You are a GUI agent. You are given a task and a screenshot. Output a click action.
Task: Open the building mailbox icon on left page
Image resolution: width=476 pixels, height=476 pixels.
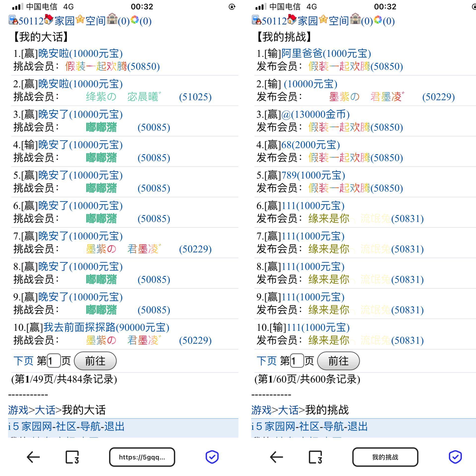click(112, 19)
